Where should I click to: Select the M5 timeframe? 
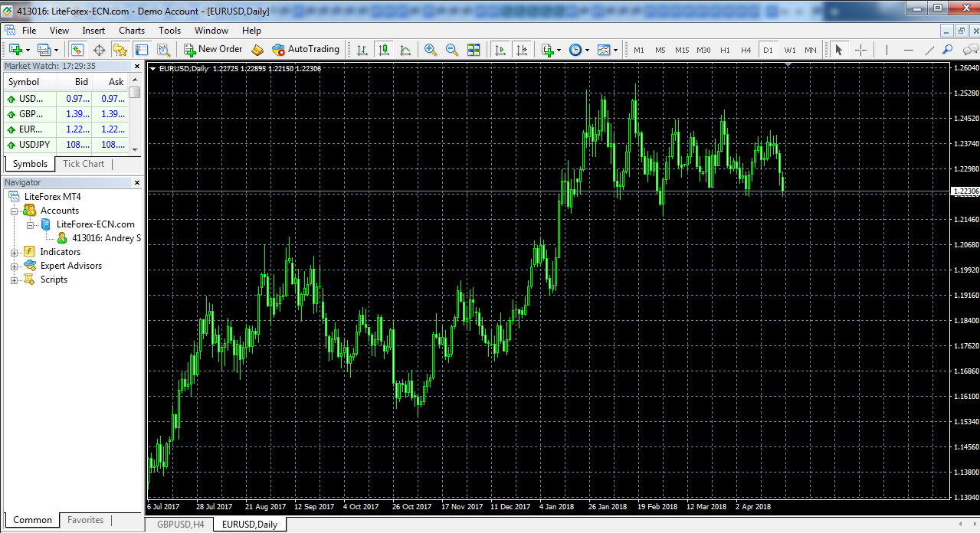(660, 50)
